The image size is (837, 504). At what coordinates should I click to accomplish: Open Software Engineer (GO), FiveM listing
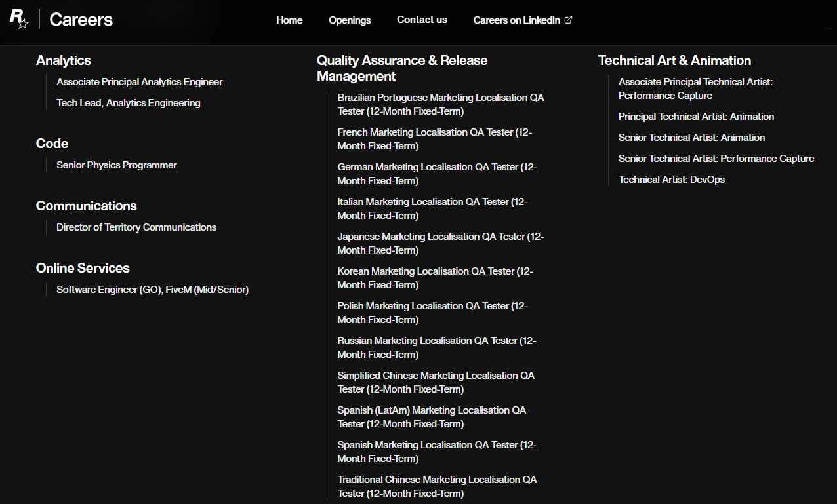(x=153, y=290)
